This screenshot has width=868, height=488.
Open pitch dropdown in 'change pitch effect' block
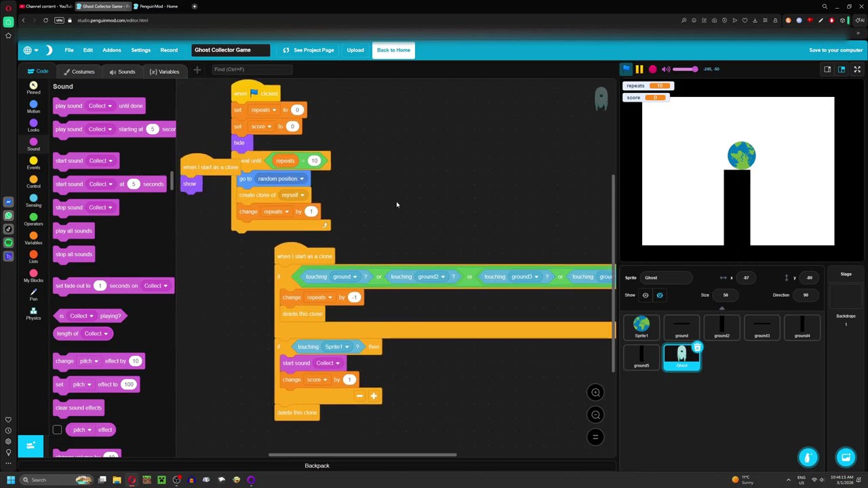coord(87,361)
